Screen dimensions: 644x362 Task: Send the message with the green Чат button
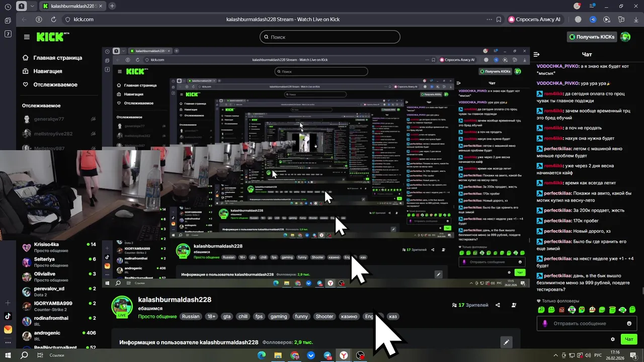[x=629, y=339]
